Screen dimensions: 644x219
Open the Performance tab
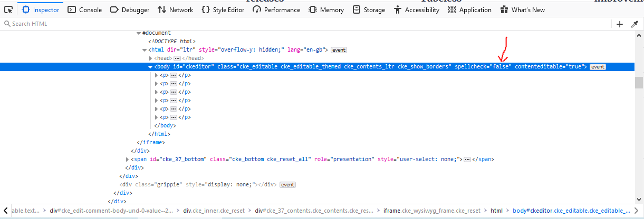[276, 9]
